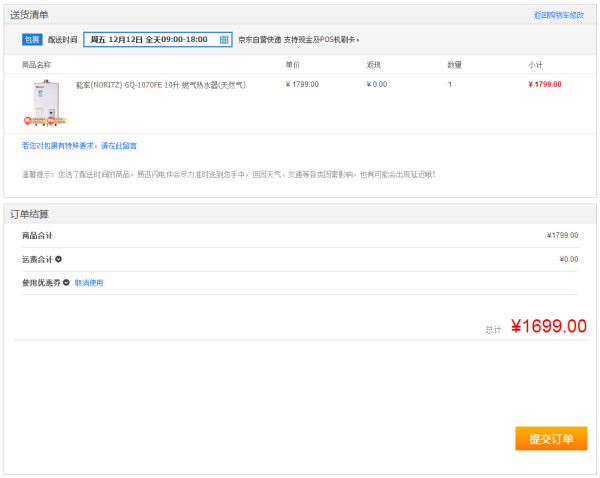Click the 商品名称 column header
The width and height of the screenshot is (600, 478).
click(x=36, y=65)
